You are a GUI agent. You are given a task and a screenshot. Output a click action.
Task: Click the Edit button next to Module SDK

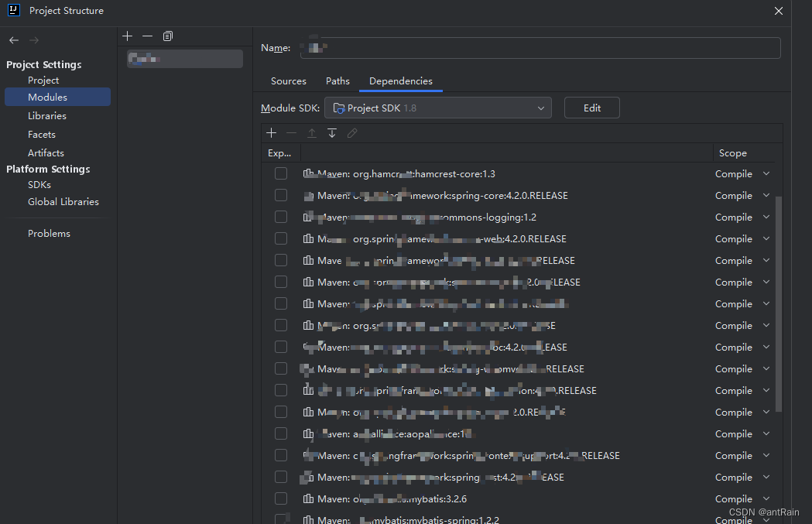592,108
